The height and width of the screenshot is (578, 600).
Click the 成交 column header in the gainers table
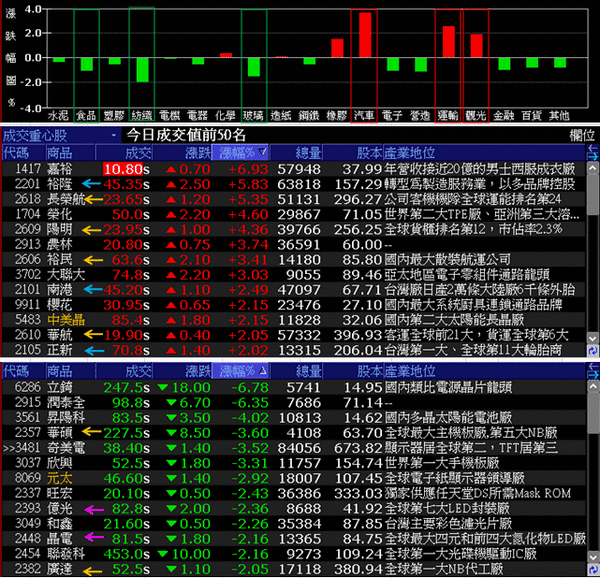tap(124, 153)
